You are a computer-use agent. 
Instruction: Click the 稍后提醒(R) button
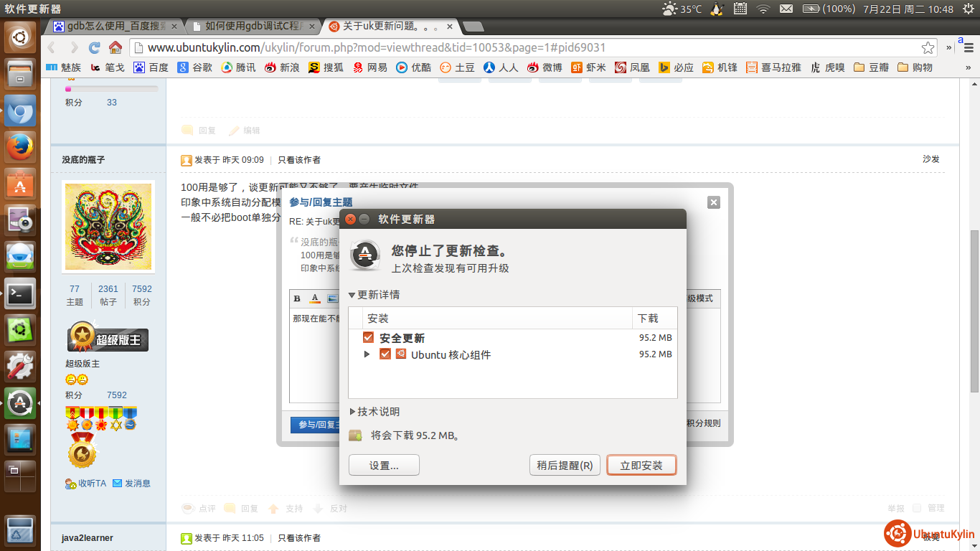point(565,466)
